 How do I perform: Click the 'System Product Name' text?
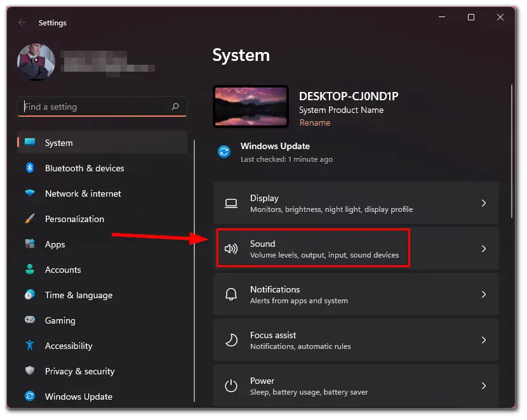pos(341,110)
